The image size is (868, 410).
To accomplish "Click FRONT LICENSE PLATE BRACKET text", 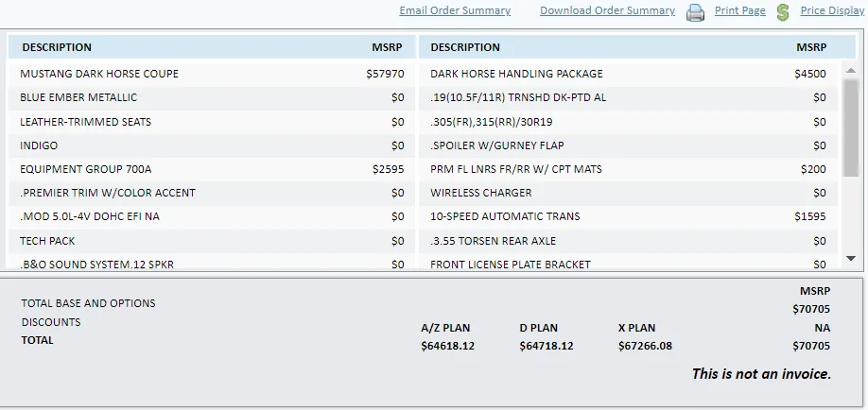I will [511, 265].
